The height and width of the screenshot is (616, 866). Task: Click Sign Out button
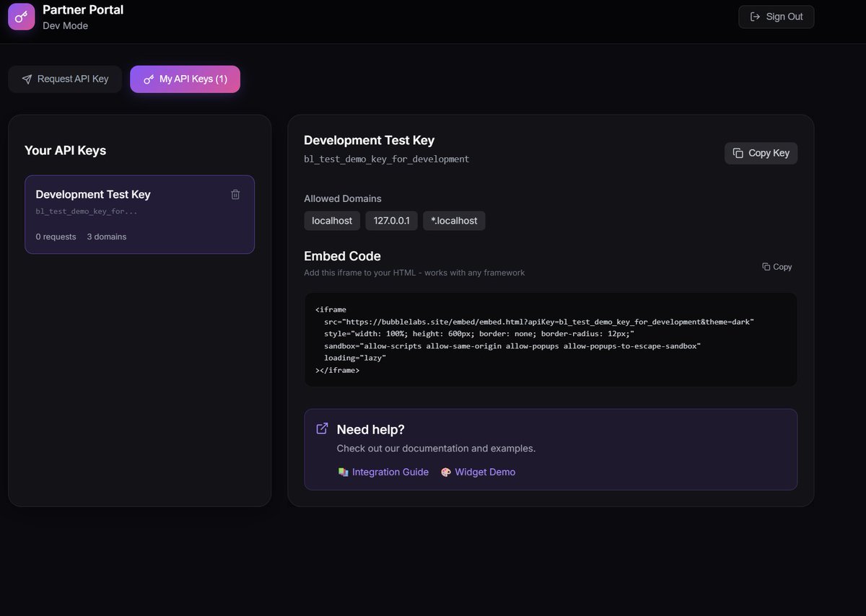776,17
